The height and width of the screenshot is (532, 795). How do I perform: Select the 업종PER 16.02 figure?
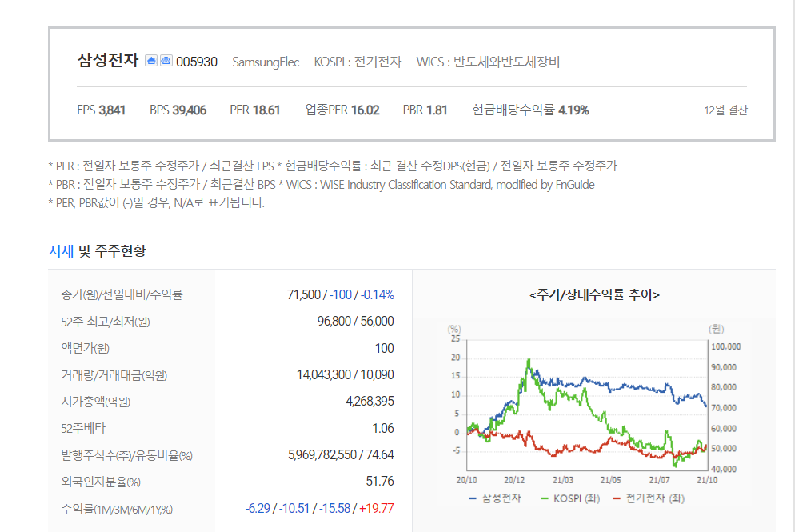342,110
